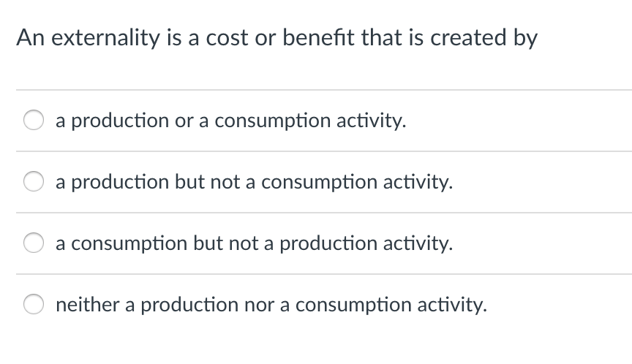Screen dimensions: 632x364
Task: Mark the "neither a production nor a consumption activity" radio button
Action: point(34,304)
